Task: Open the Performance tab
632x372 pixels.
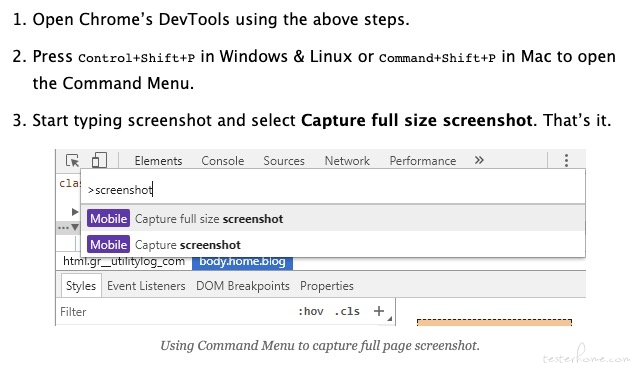Action: [x=422, y=161]
